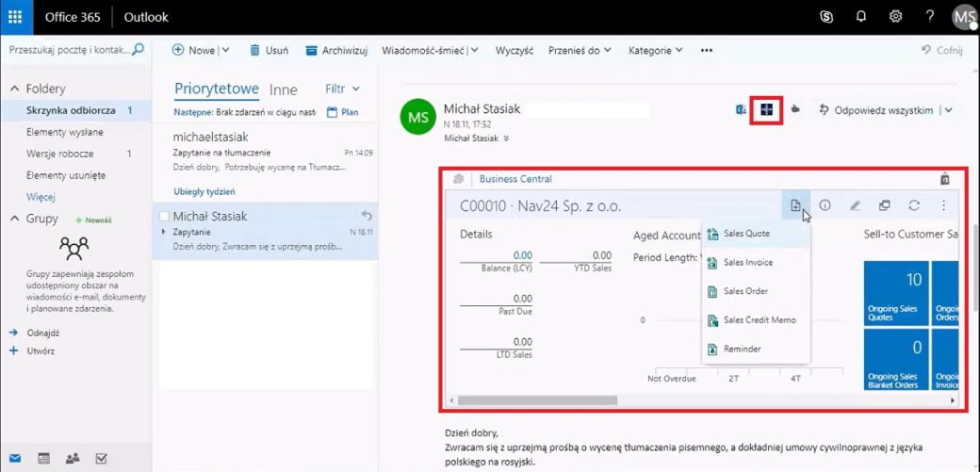This screenshot has height=472, width=980.
Task: Select Sales Credit Memo from the menu
Action: point(757,320)
